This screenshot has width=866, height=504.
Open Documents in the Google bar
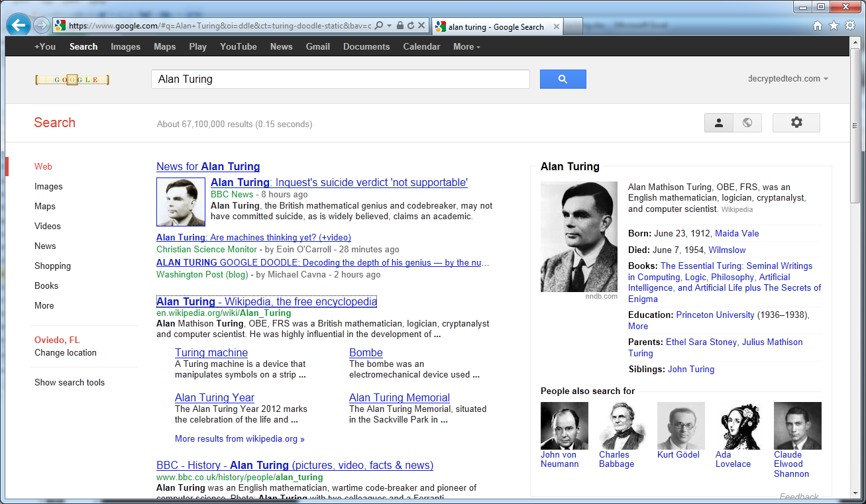point(366,46)
